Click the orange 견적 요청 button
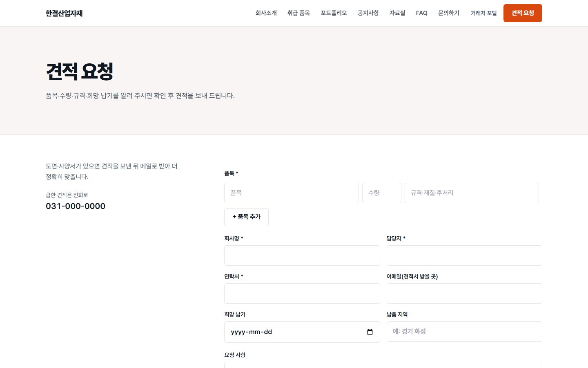This screenshot has height=368, width=588. tap(523, 13)
